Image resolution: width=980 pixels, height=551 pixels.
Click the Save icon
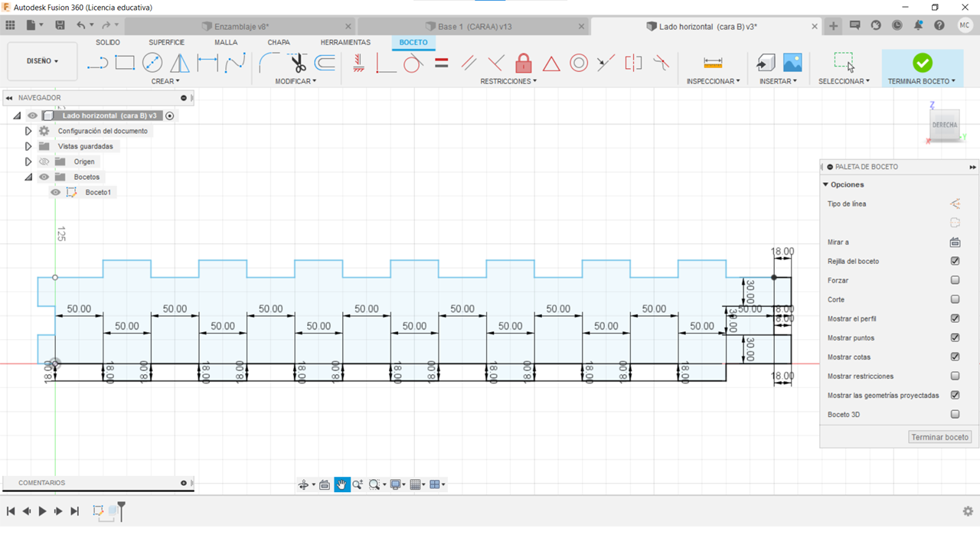click(x=60, y=25)
